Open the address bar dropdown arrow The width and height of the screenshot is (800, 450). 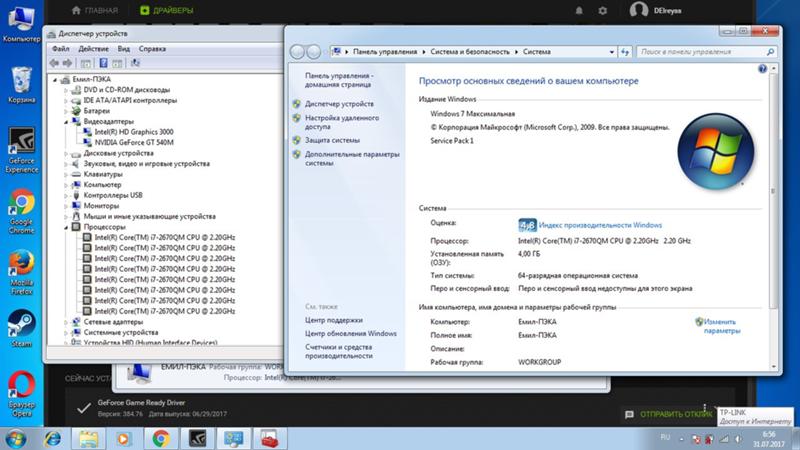pyautogui.click(x=611, y=52)
